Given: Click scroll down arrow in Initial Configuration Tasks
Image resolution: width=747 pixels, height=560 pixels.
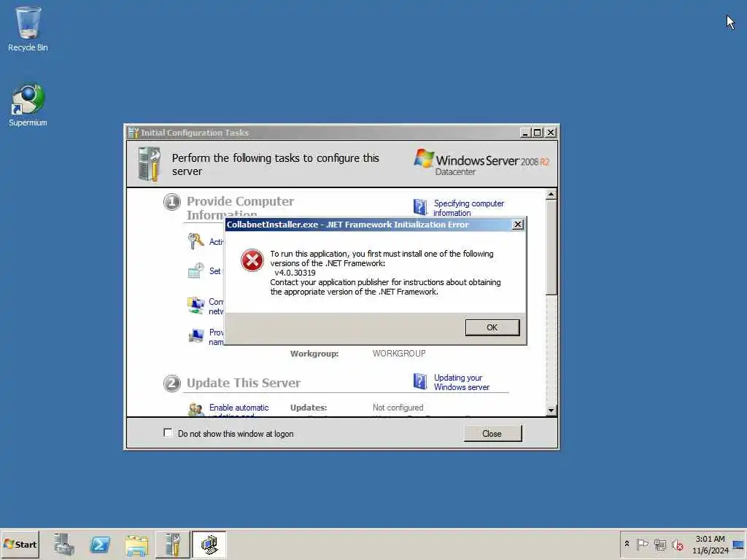Looking at the screenshot, I should tap(551, 410).
